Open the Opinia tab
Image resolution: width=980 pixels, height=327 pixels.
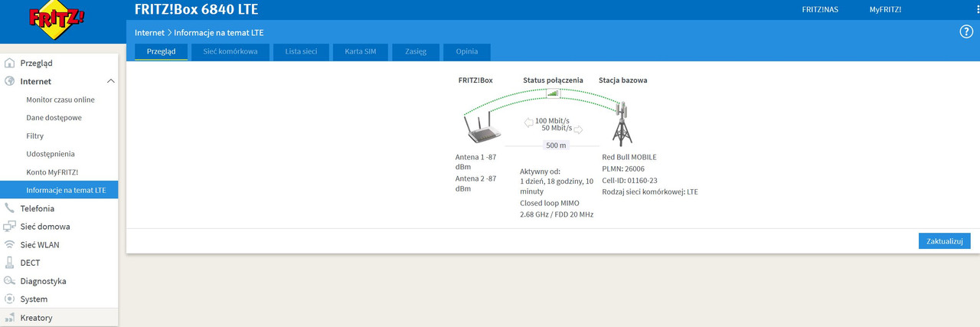[467, 52]
